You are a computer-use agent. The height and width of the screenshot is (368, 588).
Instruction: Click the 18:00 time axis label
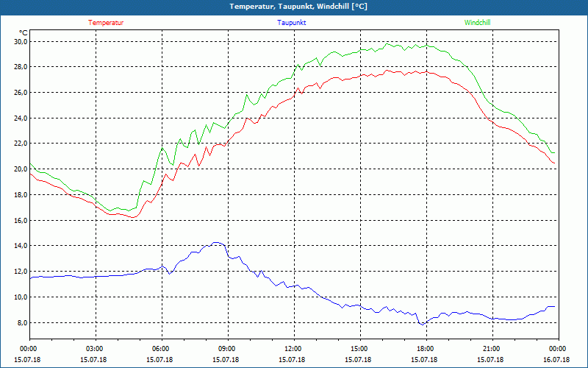point(425,348)
